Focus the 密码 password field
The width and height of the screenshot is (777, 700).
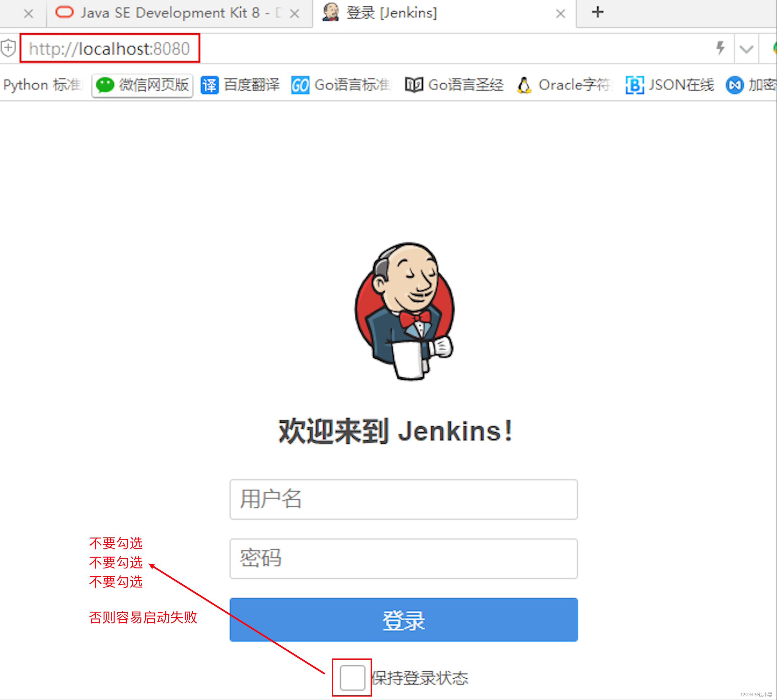(403, 558)
